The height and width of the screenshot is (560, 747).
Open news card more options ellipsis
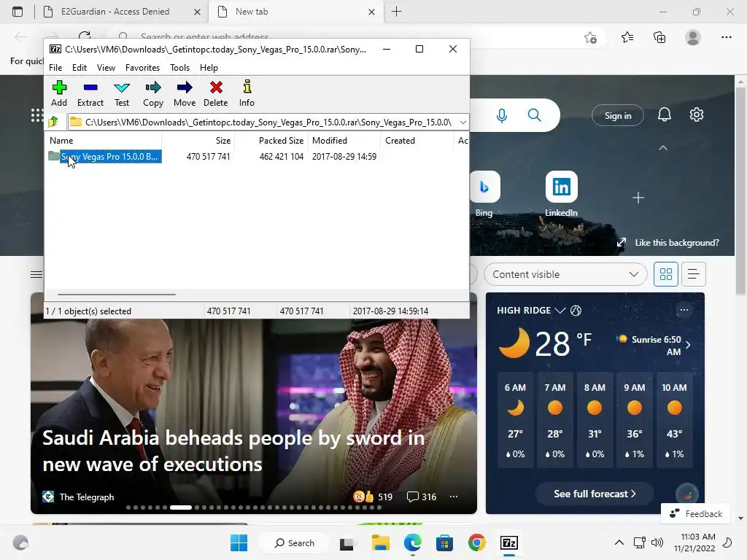[x=454, y=497]
